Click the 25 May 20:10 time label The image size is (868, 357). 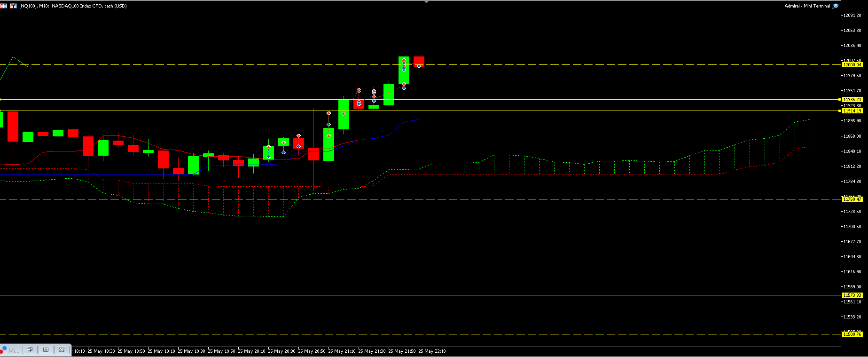[252, 351]
